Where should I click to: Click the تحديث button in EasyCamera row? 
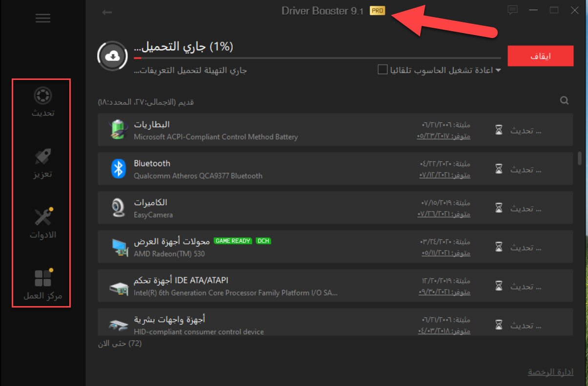click(x=526, y=208)
